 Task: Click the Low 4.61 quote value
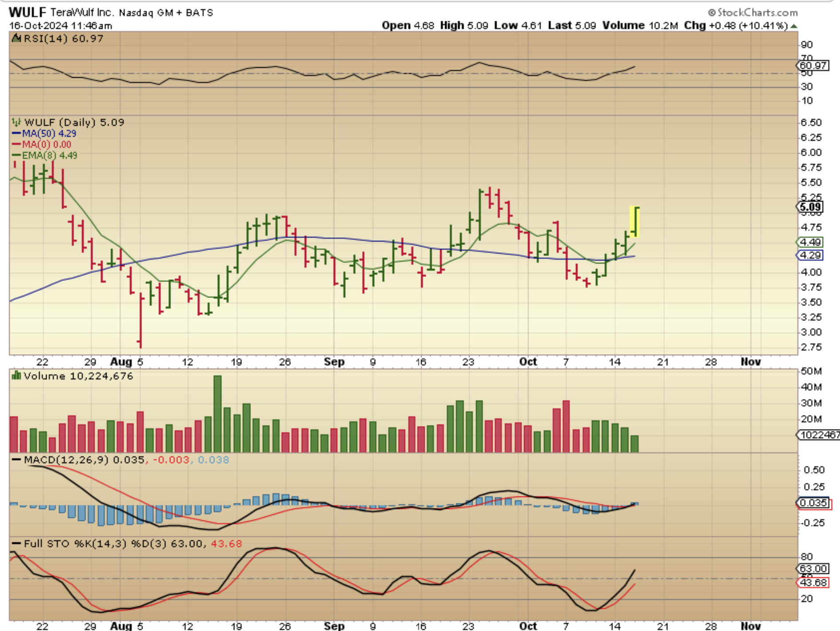(518, 25)
